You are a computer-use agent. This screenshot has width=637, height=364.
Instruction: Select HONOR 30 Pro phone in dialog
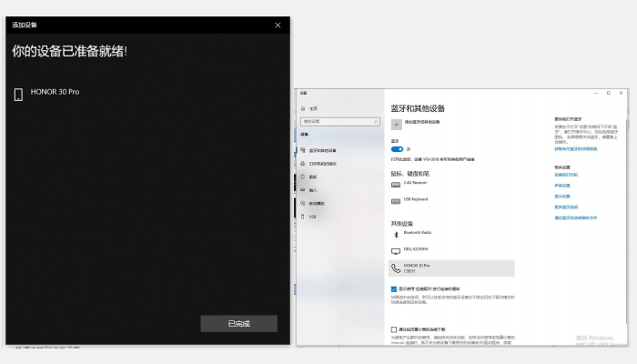click(46, 94)
